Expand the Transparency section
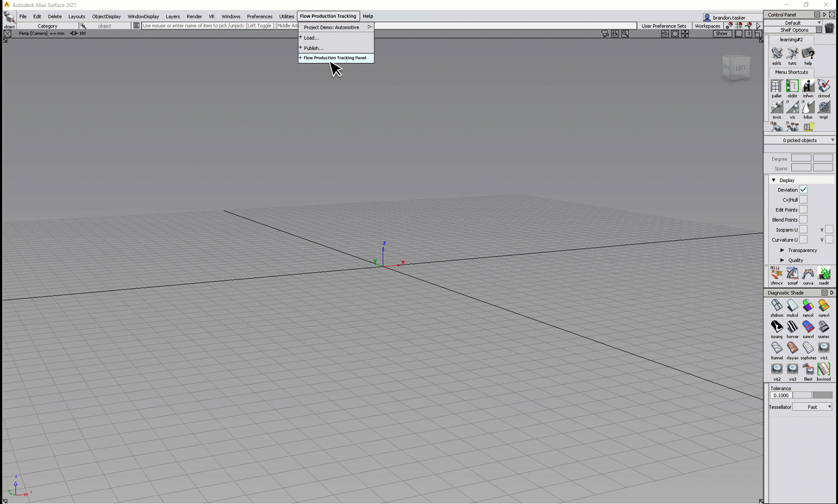838x504 pixels. [802, 250]
